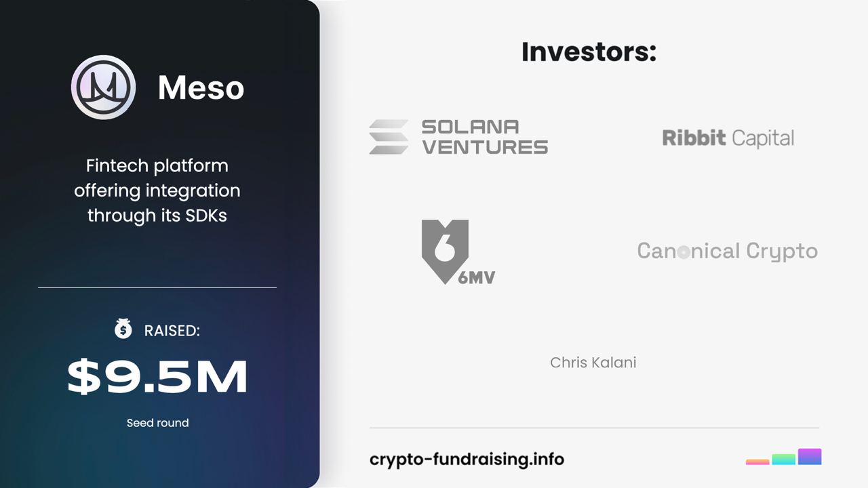Click the RAISED: label text
The width and height of the screenshot is (868, 488).
(x=172, y=331)
